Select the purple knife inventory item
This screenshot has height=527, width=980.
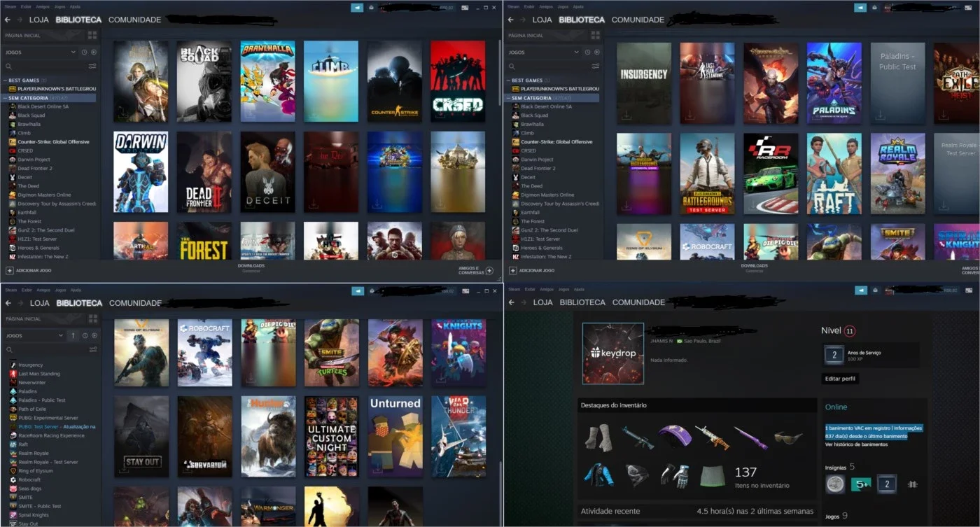click(750, 437)
